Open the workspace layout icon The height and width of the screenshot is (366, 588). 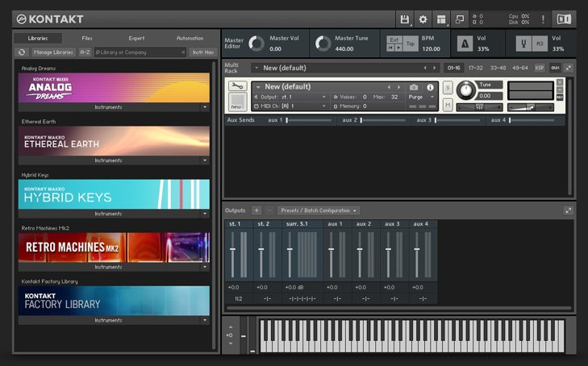point(441,19)
